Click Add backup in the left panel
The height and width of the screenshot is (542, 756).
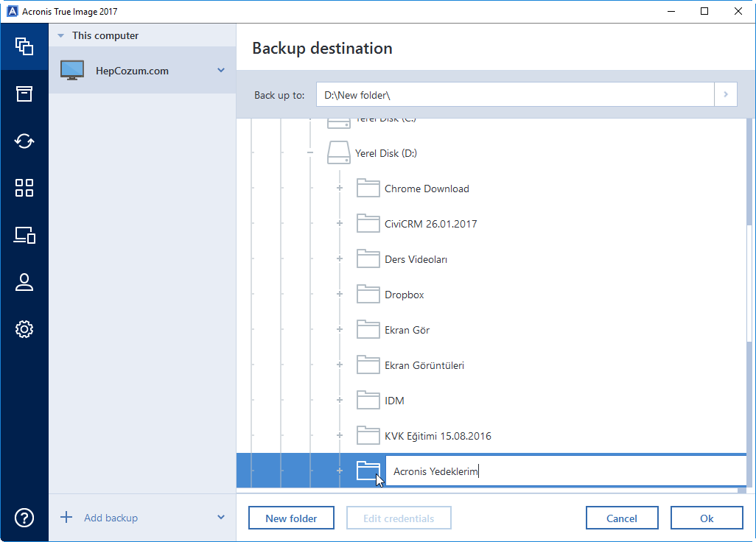(111, 518)
